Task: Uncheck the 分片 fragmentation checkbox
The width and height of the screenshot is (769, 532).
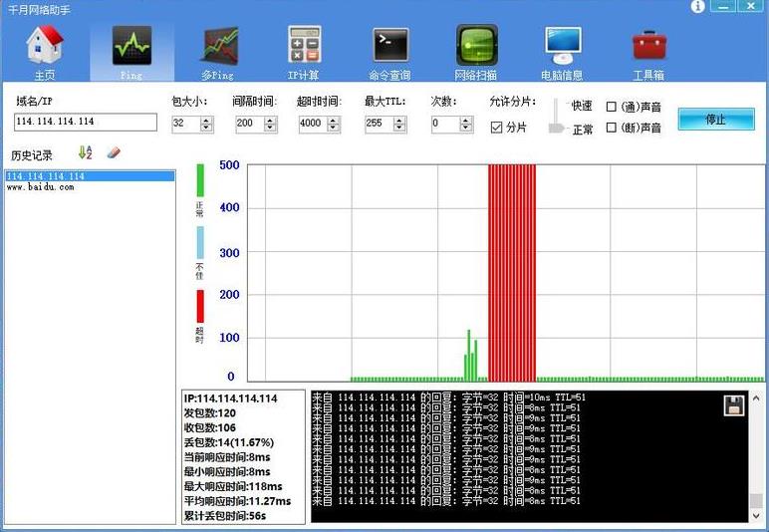Action: pos(497,128)
